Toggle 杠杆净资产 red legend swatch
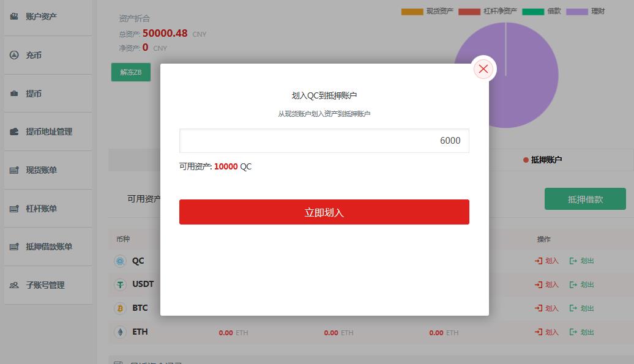 pos(469,12)
